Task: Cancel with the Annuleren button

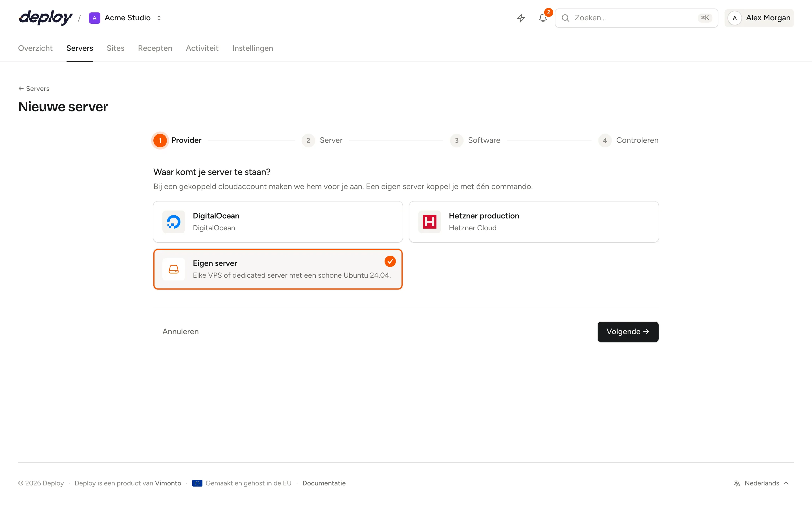Action: tap(180, 332)
